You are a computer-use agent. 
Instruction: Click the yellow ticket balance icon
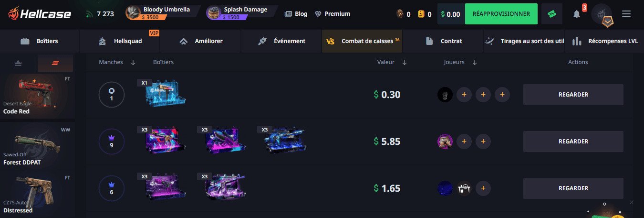(421, 14)
